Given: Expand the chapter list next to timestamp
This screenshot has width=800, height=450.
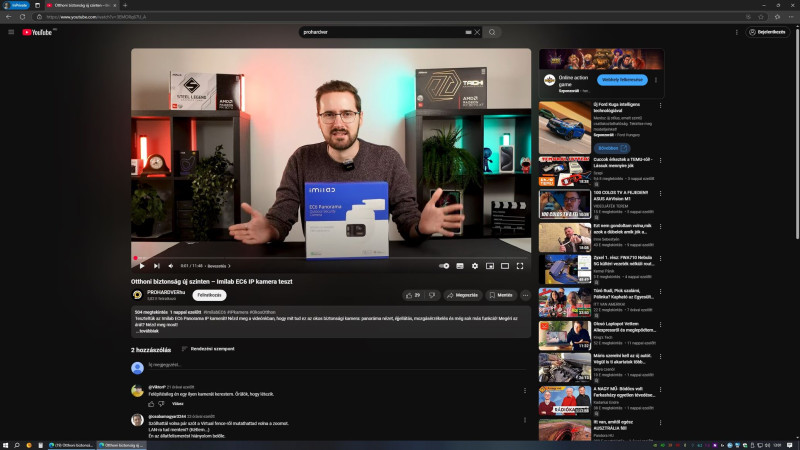Looking at the screenshot, I should coord(219,266).
